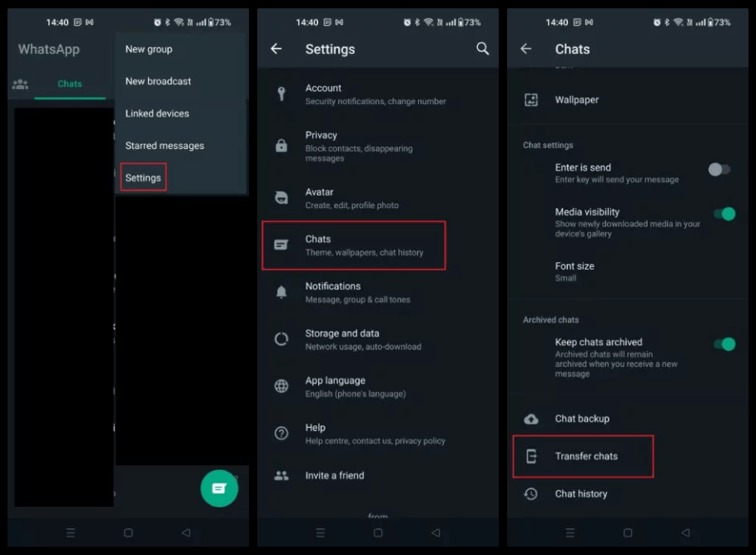756x555 pixels.
Task: Switch to the Chats tab
Action: [70, 84]
